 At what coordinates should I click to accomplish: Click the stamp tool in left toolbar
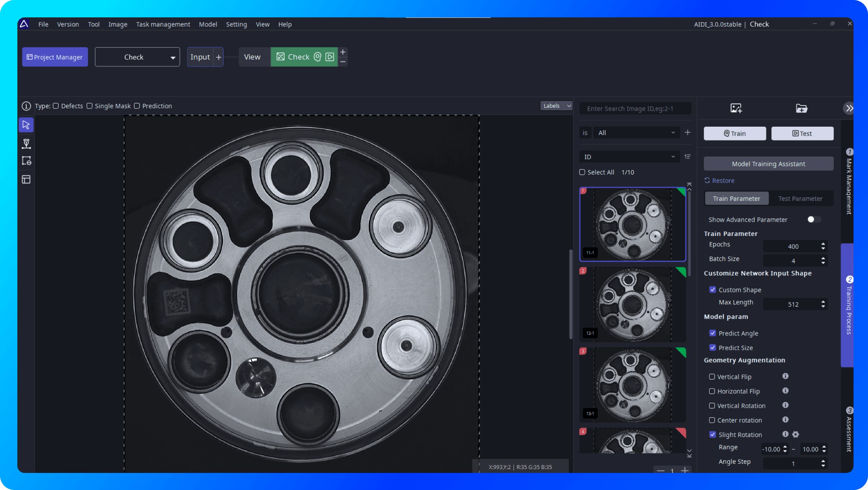point(26,144)
